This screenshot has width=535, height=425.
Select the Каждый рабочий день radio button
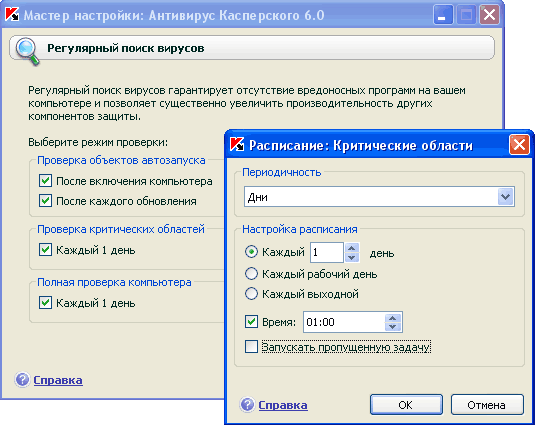[x=251, y=274]
